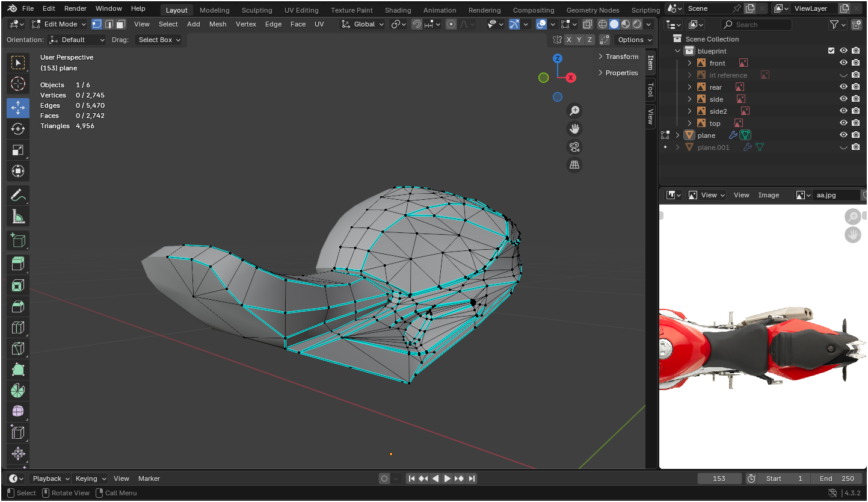Choose the Annotate pencil tool
The image size is (868, 502).
pyautogui.click(x=18, y=196)
